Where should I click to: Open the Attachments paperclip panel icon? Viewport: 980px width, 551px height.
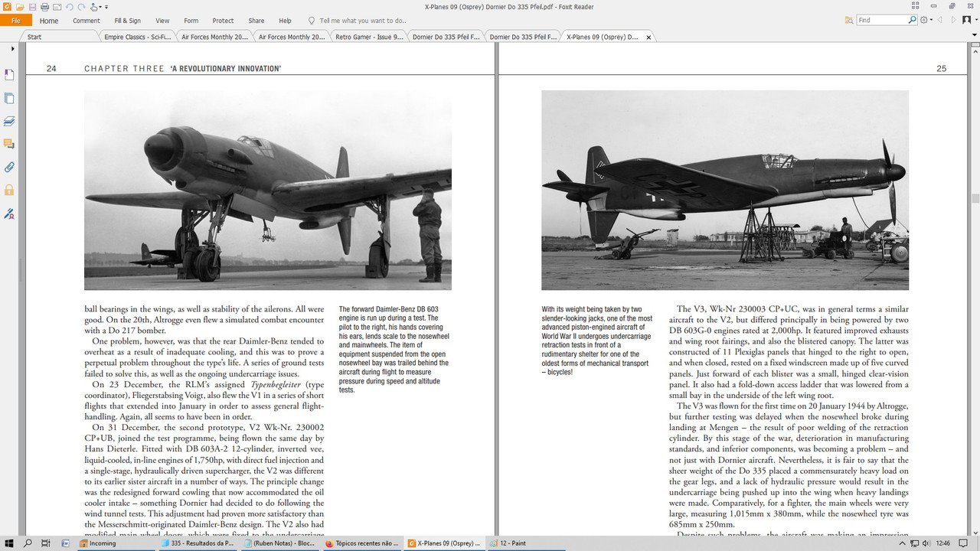[x=9, y=167]
